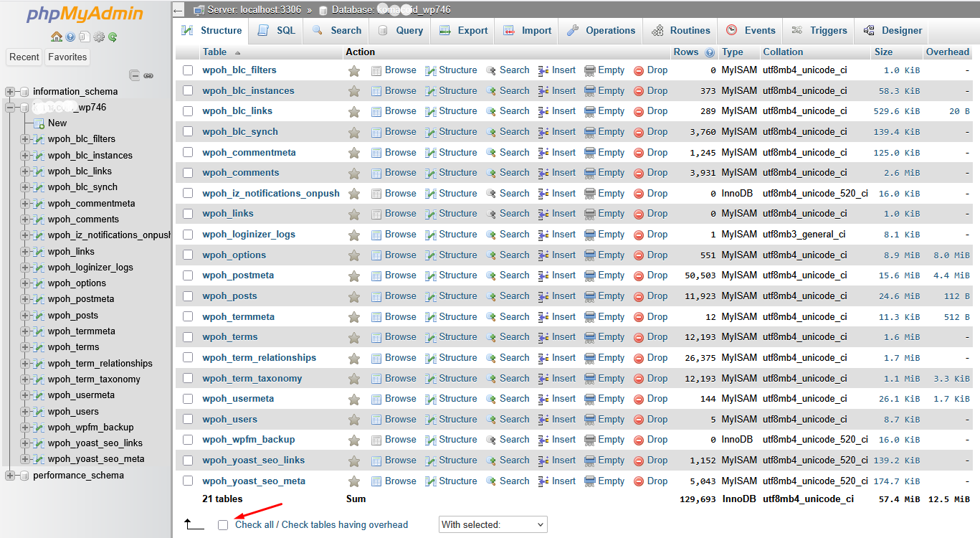This screenshot has height=538, width=980.
Task: Open the settings gear icon
Action: click(x=99, y=37)
